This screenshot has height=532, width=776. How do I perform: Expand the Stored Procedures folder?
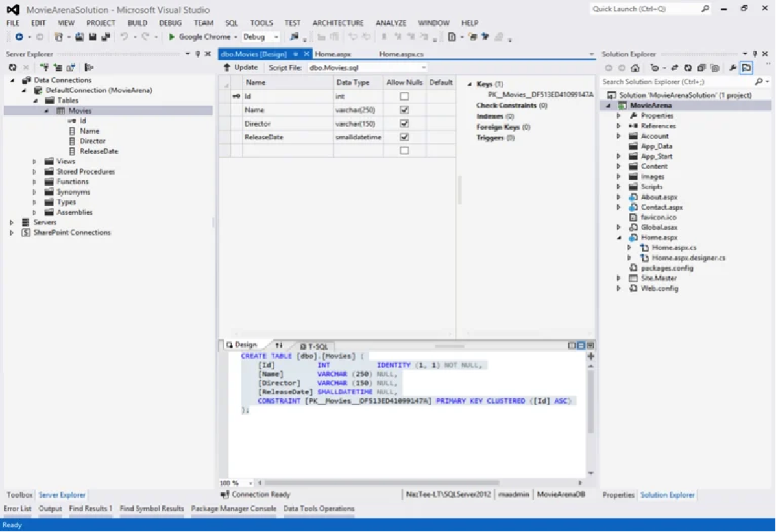pyautogui.click(x=34, y=172)
